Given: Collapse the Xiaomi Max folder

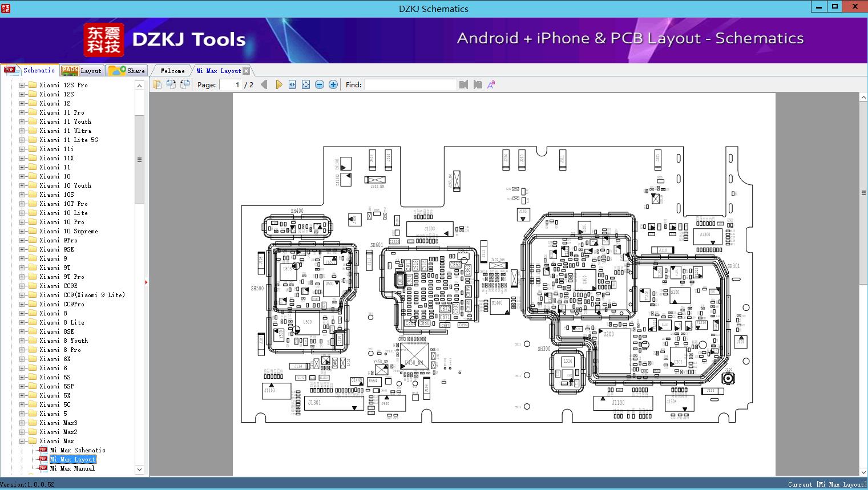Looking at the screenshot, I should point(22,440).
